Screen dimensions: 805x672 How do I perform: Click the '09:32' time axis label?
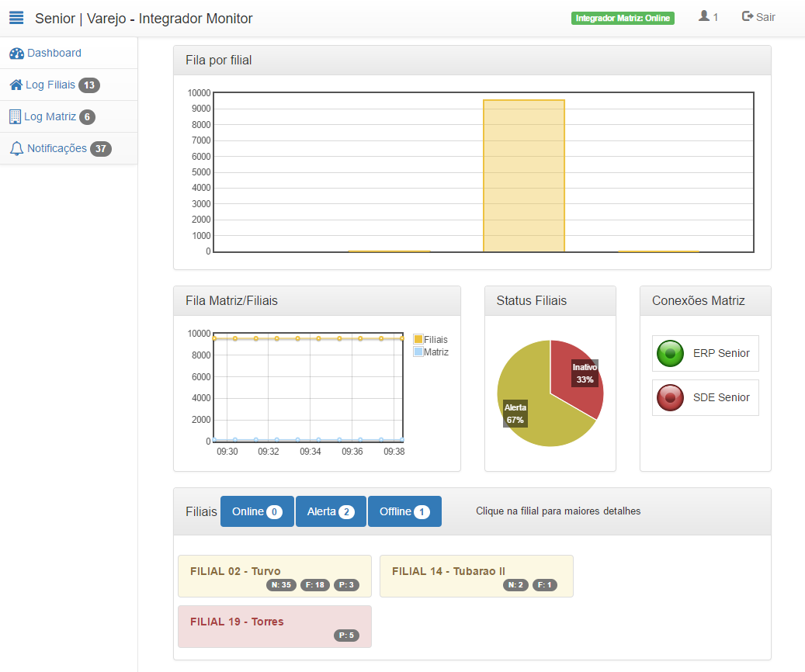[269, 452]
